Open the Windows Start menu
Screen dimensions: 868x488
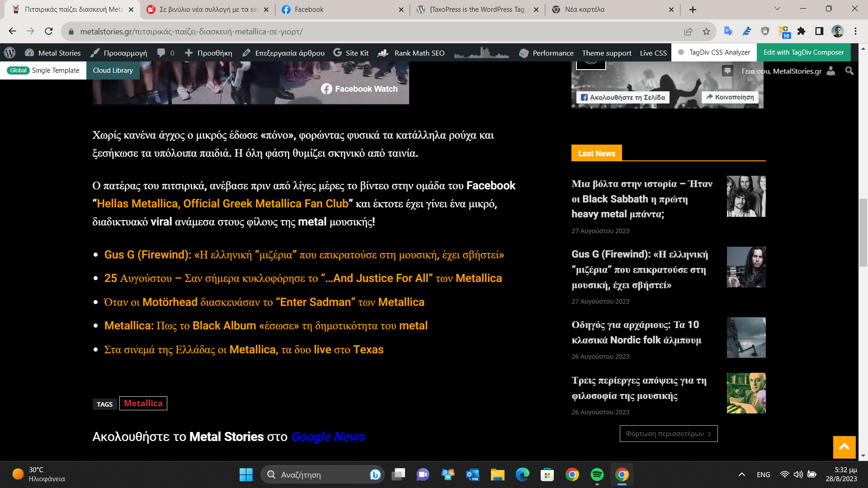(246, 474)
